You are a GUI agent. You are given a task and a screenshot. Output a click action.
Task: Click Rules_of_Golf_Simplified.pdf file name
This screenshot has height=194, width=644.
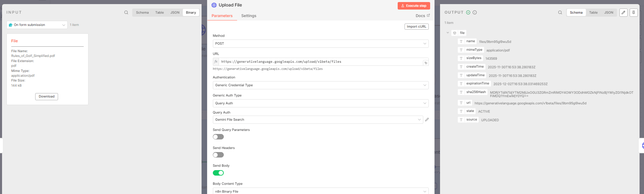[x=33, y=56]
